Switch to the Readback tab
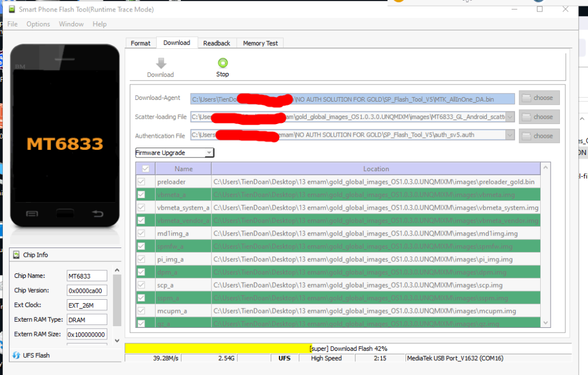This screenshot has width=588, height=375. (x=216, y=42)
